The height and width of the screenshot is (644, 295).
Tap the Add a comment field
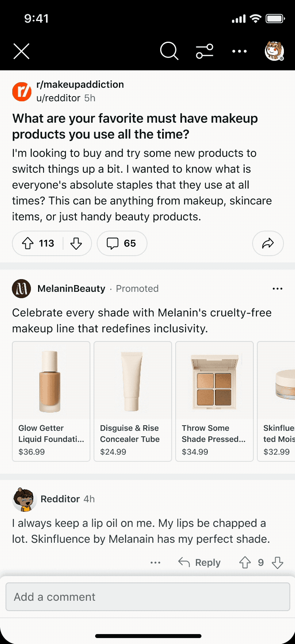[147, 597]
